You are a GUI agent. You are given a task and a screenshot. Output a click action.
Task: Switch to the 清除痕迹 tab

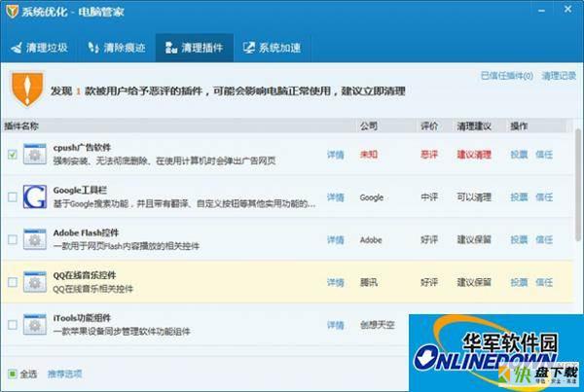[116, 48]
